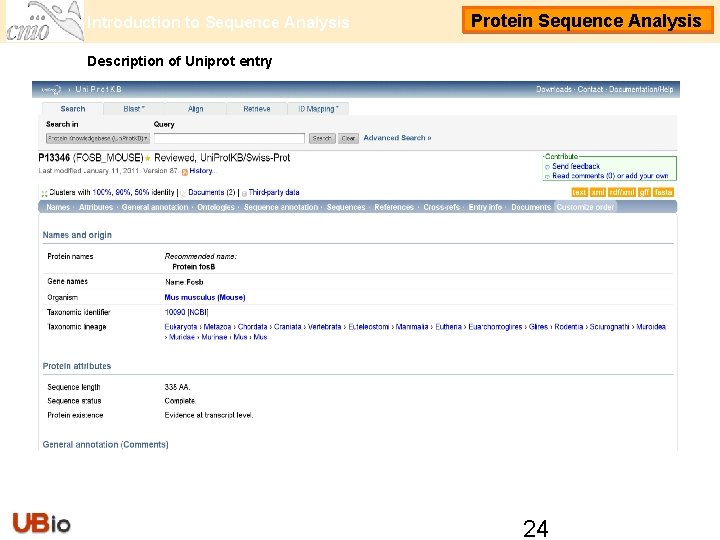Viewport: 720px width, 540px height.
Task: Open Rodentia lineage link
Action: click(x=568, y=327)
